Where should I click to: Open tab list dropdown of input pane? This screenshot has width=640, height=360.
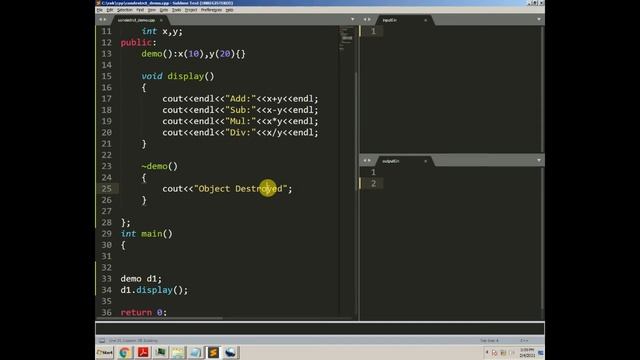click(x=539, y=20)
